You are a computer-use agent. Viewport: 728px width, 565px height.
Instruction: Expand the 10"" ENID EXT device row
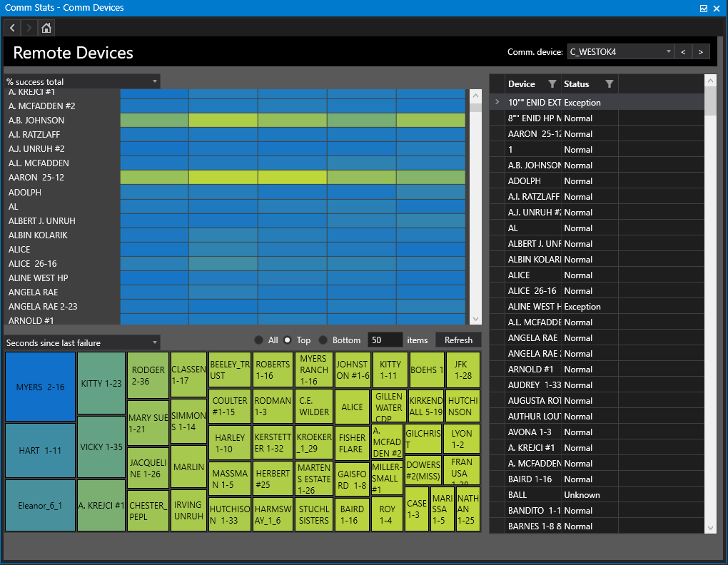click(x=497, y=102)
